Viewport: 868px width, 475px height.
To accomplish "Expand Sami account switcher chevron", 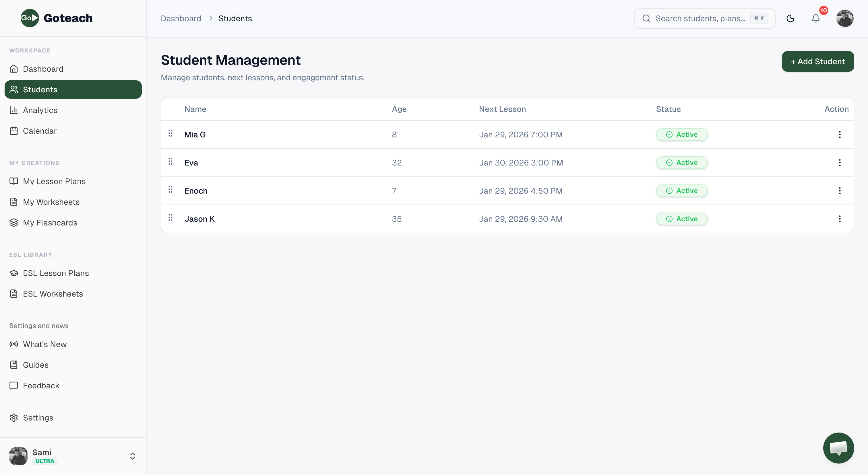I will [132, 456].
